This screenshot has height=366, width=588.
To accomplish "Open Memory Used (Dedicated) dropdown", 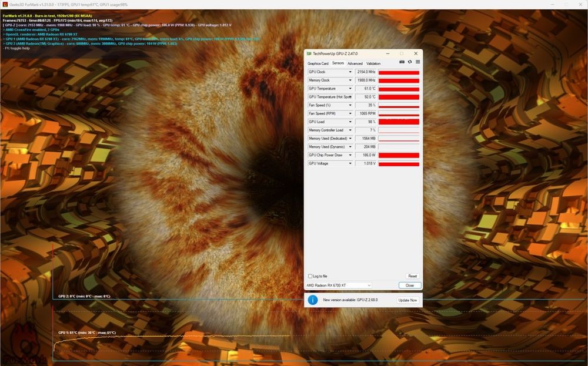I will click(x=350, y=139).
